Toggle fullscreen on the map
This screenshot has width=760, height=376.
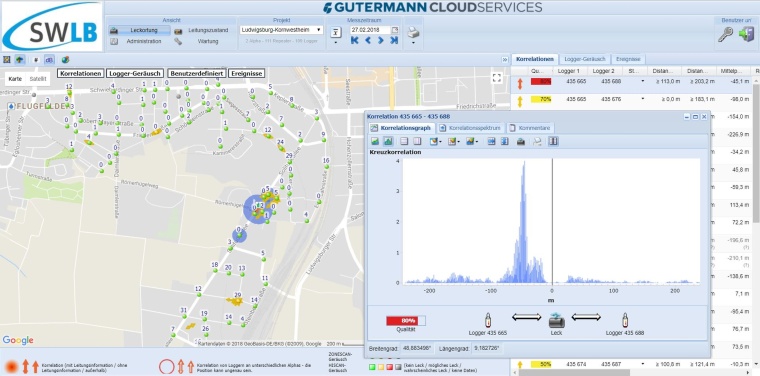click(496, 78)
